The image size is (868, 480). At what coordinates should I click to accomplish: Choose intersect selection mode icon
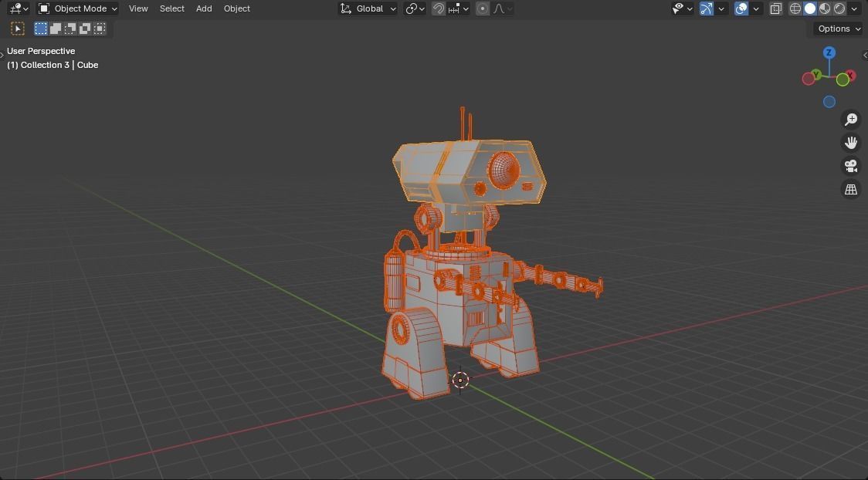[100, 29]
